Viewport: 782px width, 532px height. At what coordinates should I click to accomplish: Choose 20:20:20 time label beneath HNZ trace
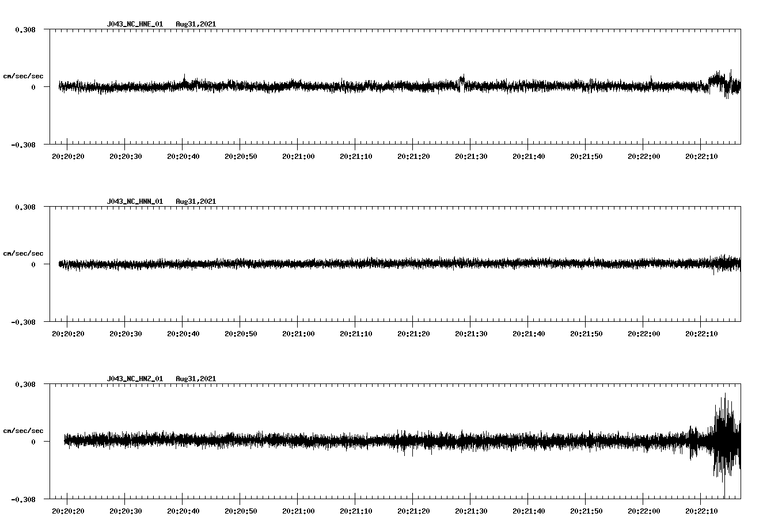coord(68,511)
